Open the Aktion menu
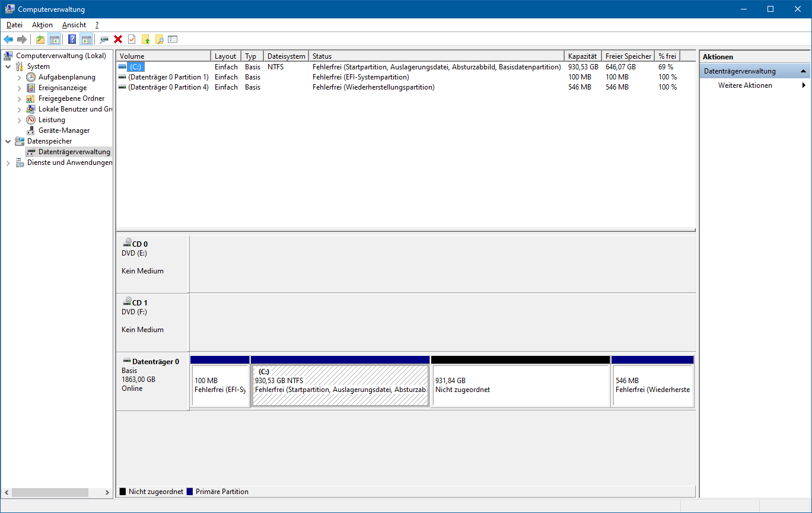The width and height of the screenshot is (812, 513). coord(42,25)
